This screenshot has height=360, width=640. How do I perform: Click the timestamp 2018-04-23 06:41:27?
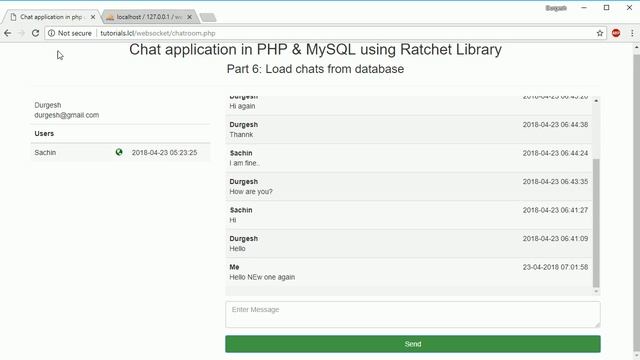[x=555, y=210]
